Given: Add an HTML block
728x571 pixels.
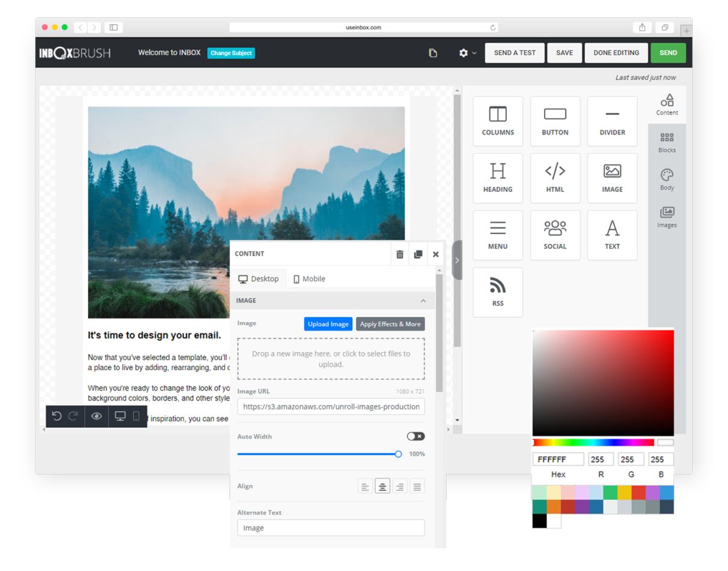Looking at the screenshot, I should [x=555, y=177].
